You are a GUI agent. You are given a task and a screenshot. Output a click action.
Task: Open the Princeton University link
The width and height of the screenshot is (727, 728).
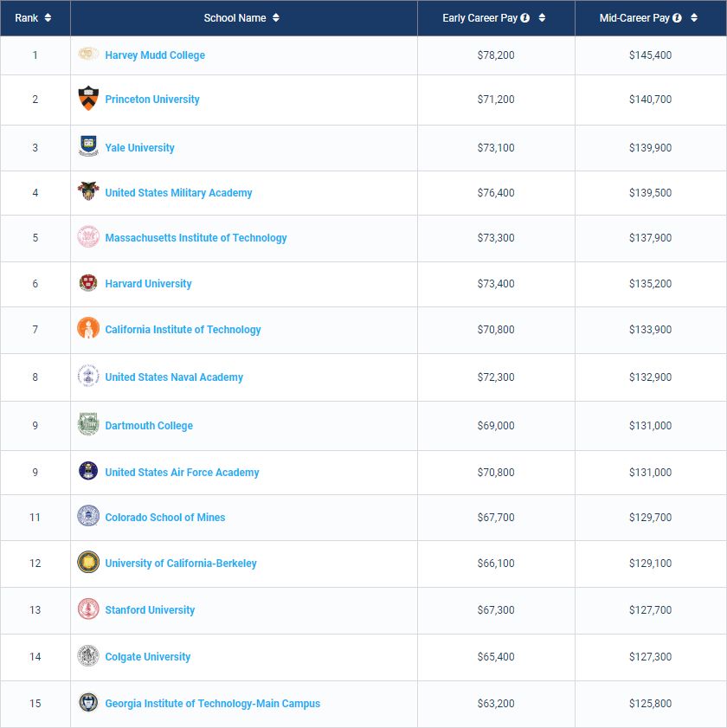[x=152, y=100]
